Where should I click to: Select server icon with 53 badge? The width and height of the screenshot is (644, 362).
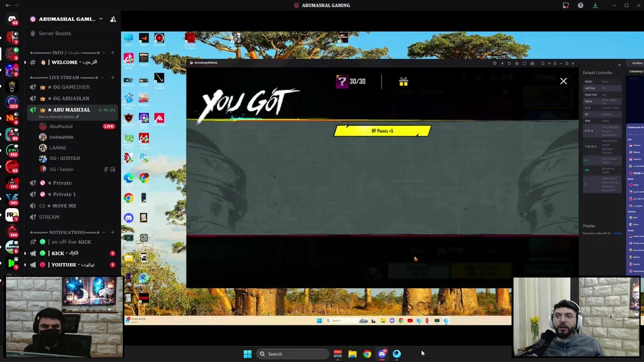point(12,166)
